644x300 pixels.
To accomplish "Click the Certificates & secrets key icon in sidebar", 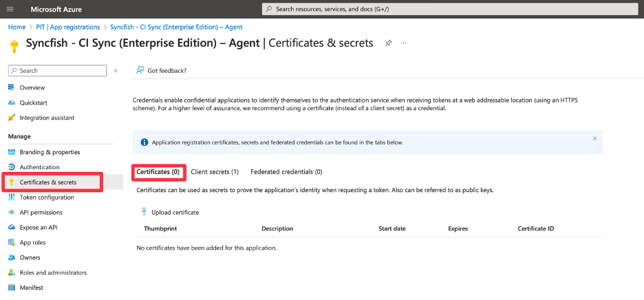I will pos(12,182).
